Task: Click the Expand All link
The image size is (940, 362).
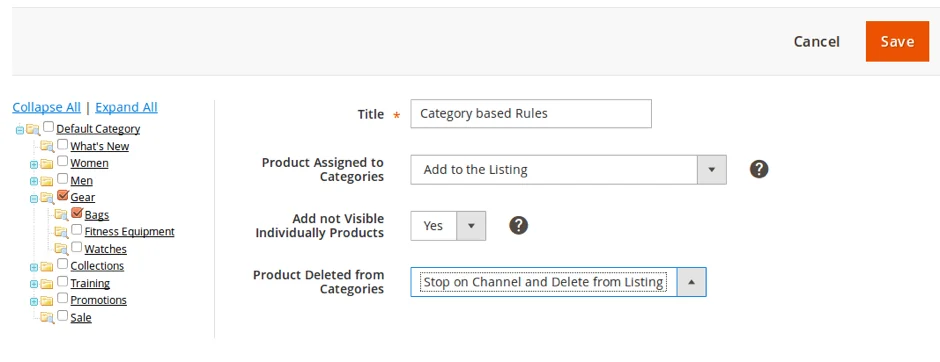Action: pyautogui.click(x=126, y=107)
